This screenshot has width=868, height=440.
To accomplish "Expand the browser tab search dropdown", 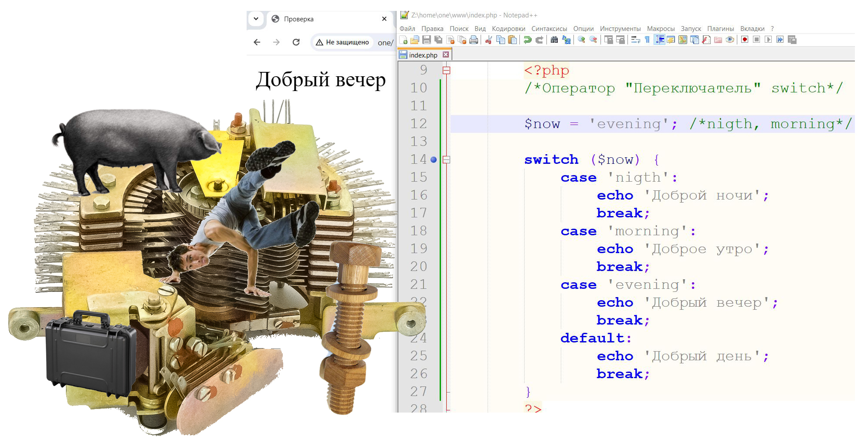I will pos(256,19).
